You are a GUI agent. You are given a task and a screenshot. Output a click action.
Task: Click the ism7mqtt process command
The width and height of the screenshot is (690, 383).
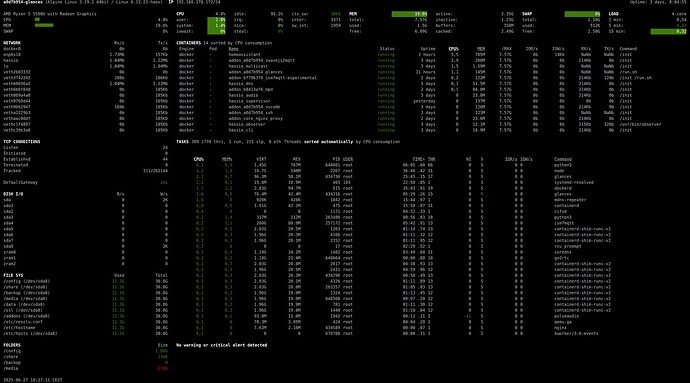(564, 223)
